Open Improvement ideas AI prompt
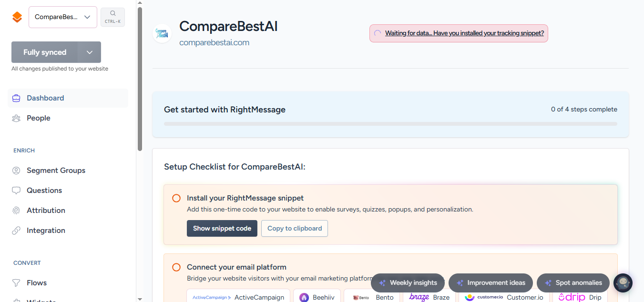This screenshot has width=644, height=302. point(491,283)
